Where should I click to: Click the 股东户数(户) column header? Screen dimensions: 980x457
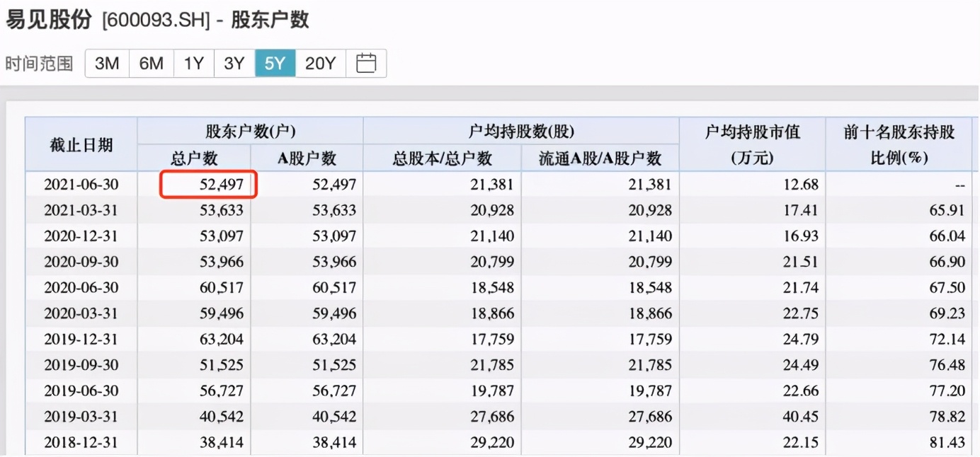(x=251, y=132)
